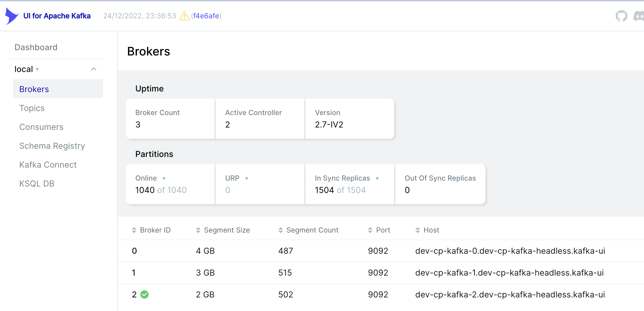
Task: Click the Broker ID column header
Action: tap(155, 230)
